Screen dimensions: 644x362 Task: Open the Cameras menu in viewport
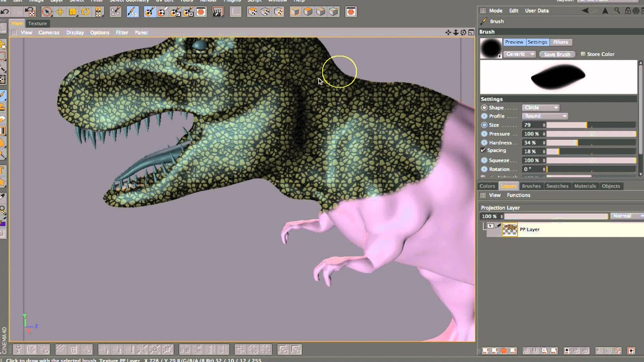tap(49, 33)
